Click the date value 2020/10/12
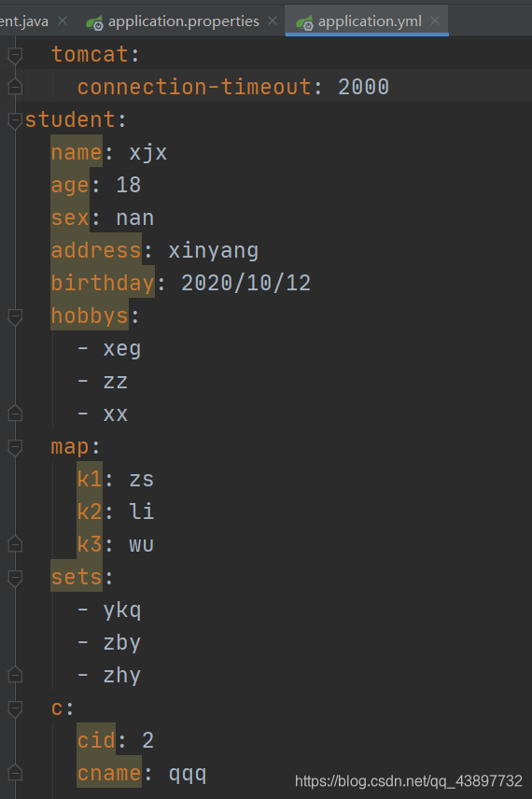 [246, 283]
